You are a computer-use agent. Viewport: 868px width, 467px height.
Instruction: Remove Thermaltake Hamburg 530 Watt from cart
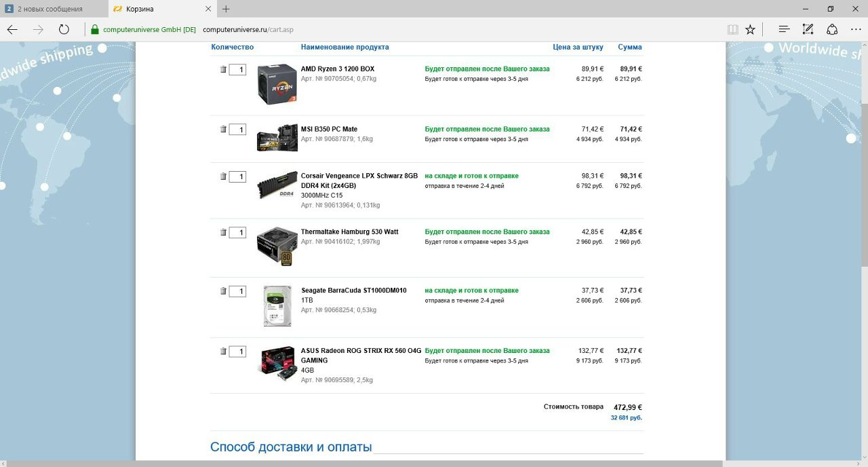point(223,232)
